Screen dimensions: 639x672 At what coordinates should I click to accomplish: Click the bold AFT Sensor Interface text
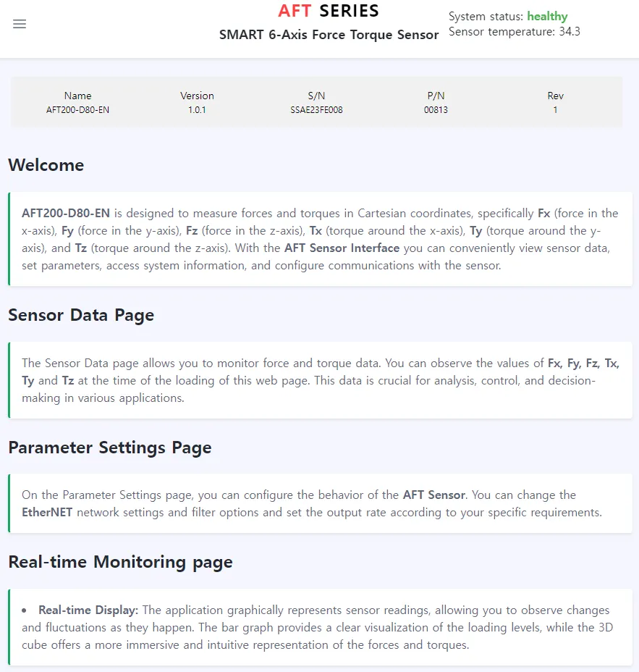point(342,248)
